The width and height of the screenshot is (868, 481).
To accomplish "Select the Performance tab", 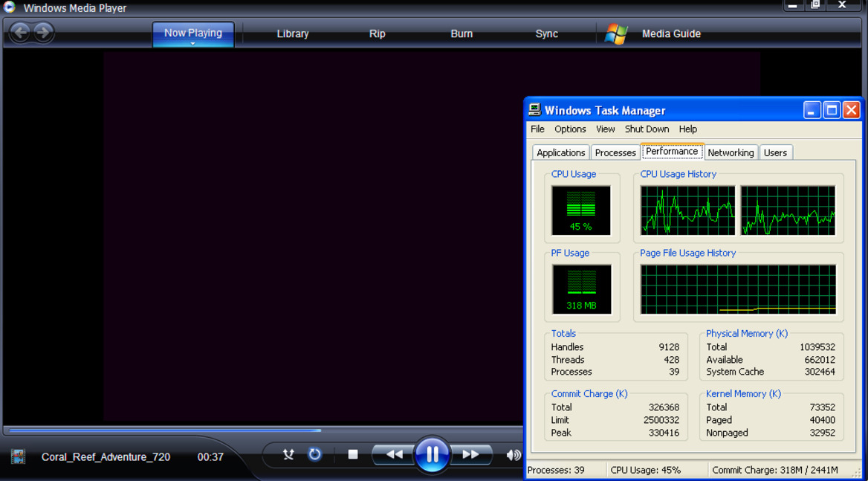I will tap(672, 151).
